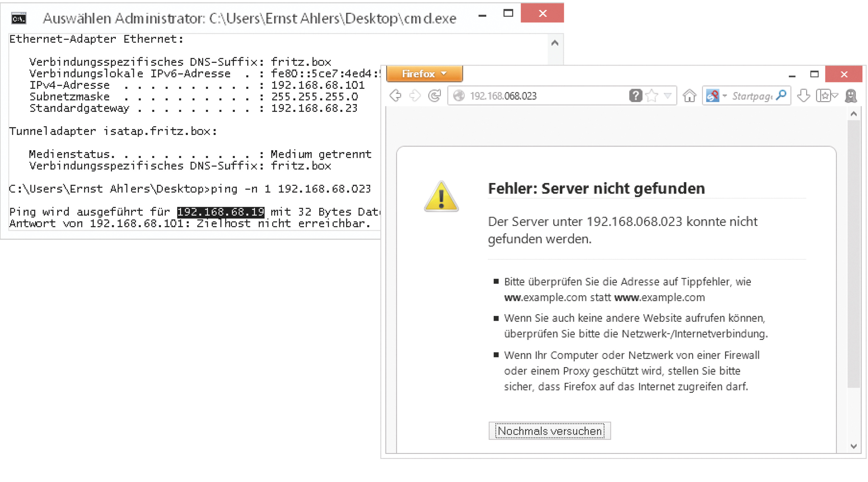Viewport: 868px width, 482px height.
Task: Click the globe site identity icon
Action: click(458, 96)
